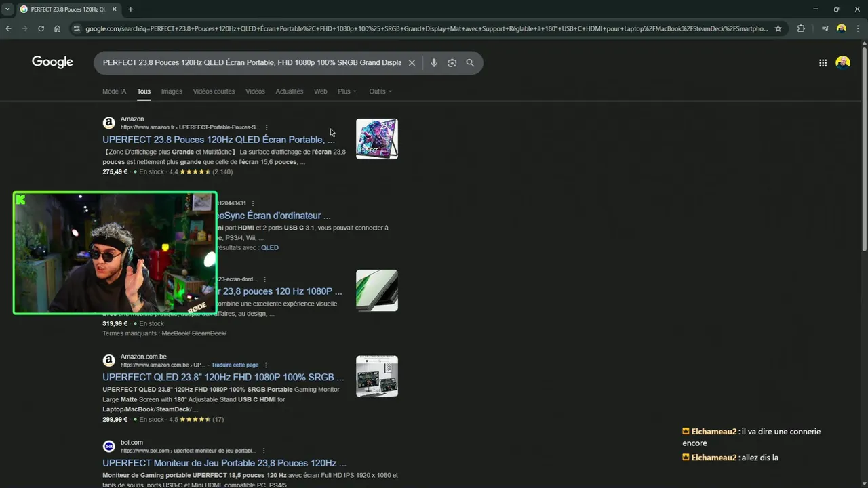
Task: Open bol.com result three-dot options
Action: [264, 451]
